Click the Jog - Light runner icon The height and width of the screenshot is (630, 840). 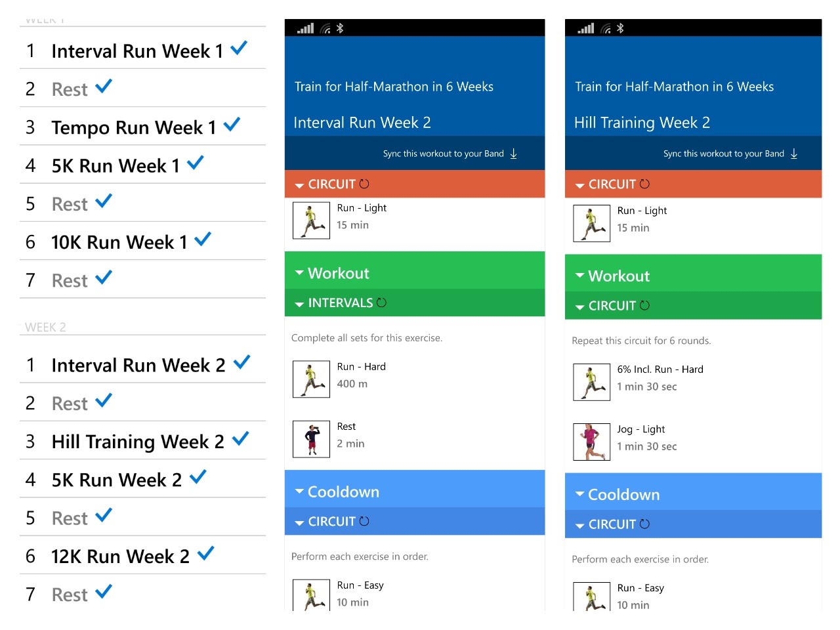(591, 442)
